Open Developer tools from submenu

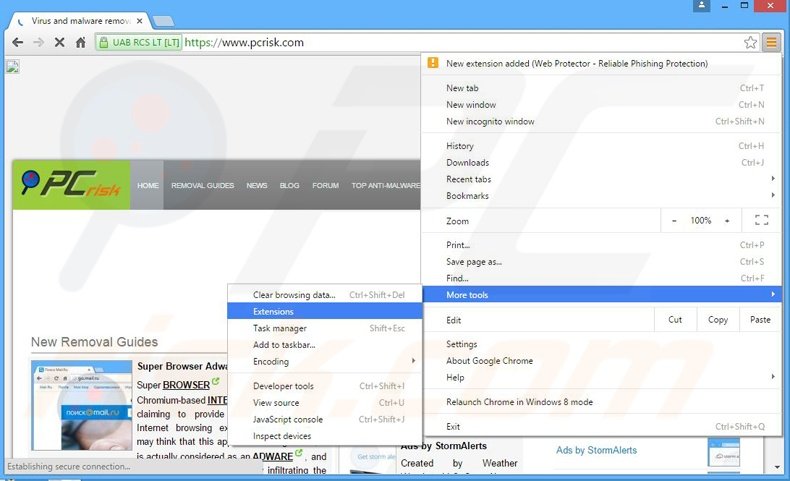tap(325, 386)
